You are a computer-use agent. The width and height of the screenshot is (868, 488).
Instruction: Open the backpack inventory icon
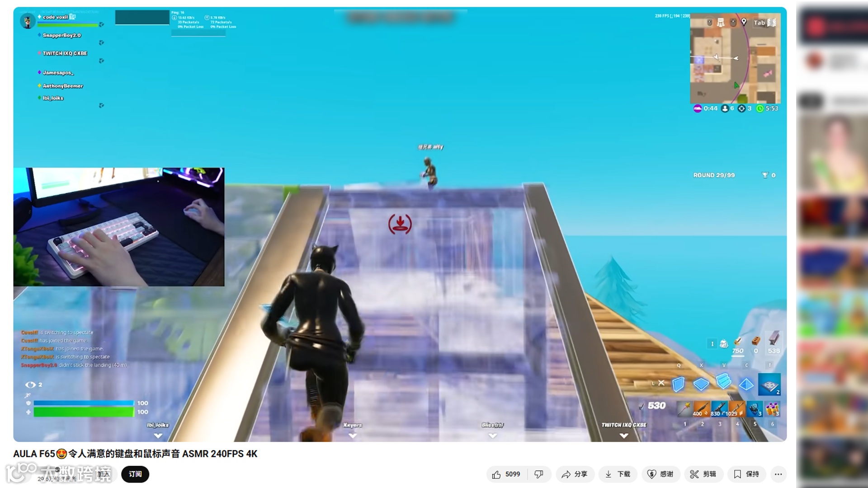[x=723, y=344]
